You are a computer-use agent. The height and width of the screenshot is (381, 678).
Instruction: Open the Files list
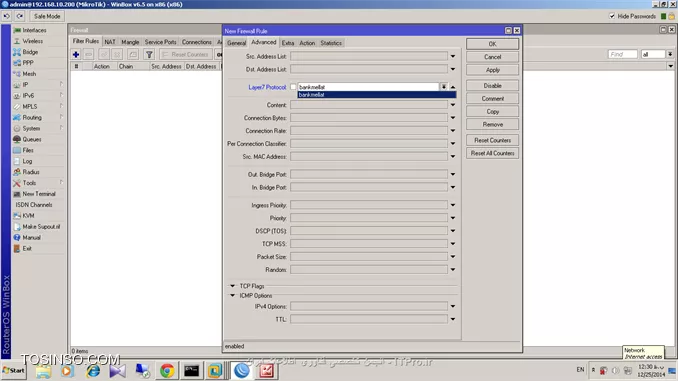(x=28, y=150)
